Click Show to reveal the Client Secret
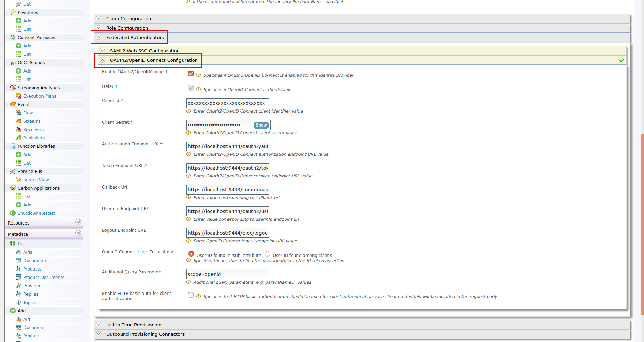The image size is (644, 342). coord(261,125)
